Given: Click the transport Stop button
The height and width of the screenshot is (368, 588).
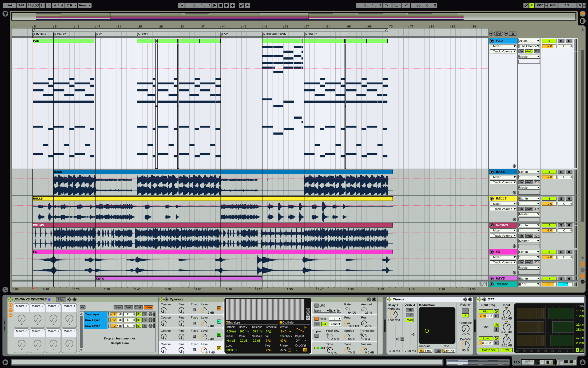Looking at the screenshot, I should tap(220, 5).
